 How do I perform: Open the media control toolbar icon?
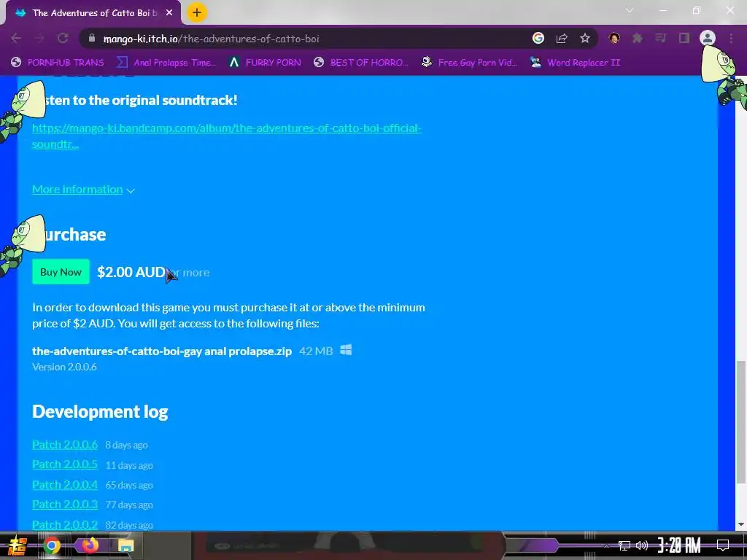click(x=660, y=38)
